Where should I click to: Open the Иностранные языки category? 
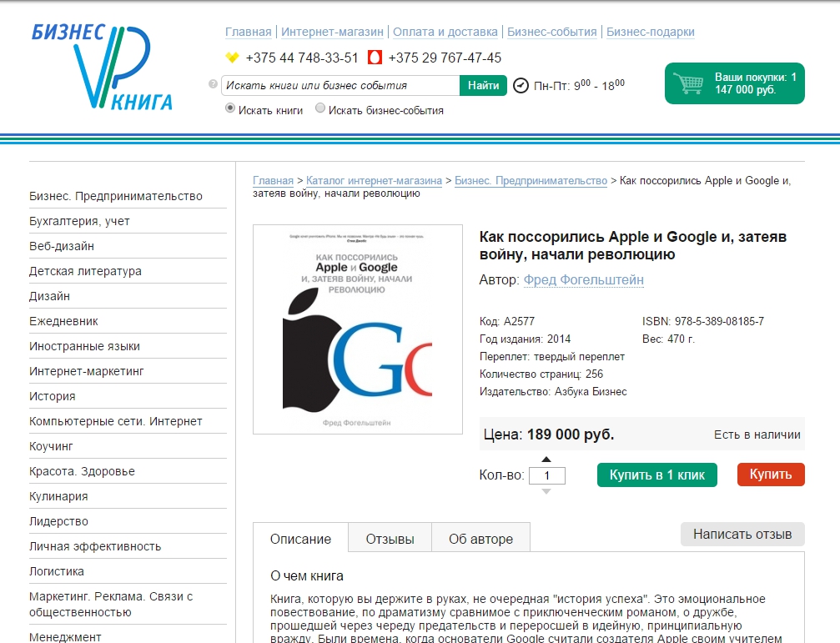click(x=84, y=346)
